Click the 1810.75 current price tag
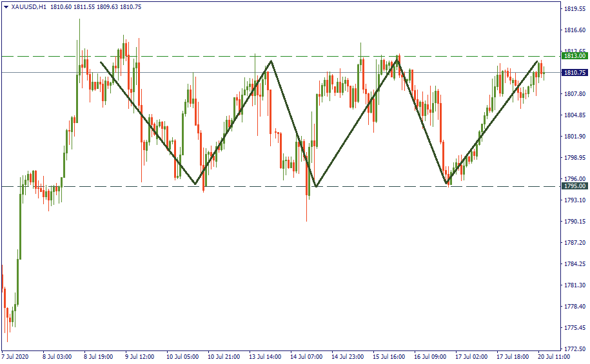This screenshot has width=590, height=364. pos(573,73)
